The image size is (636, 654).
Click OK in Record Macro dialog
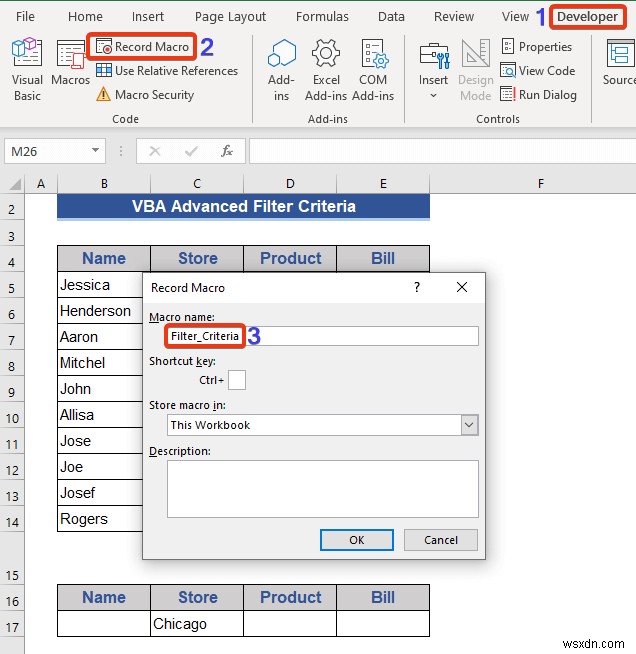click(x=357, y=540)
